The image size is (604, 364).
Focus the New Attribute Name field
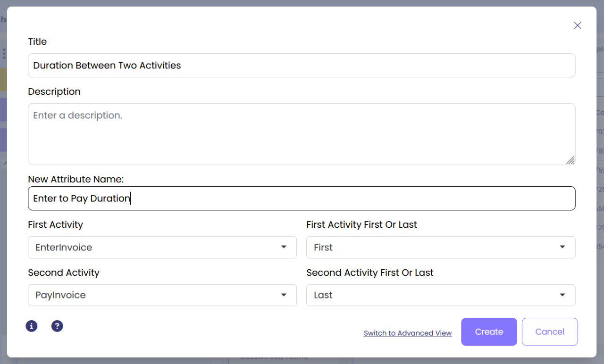click(x=302, y=199)
